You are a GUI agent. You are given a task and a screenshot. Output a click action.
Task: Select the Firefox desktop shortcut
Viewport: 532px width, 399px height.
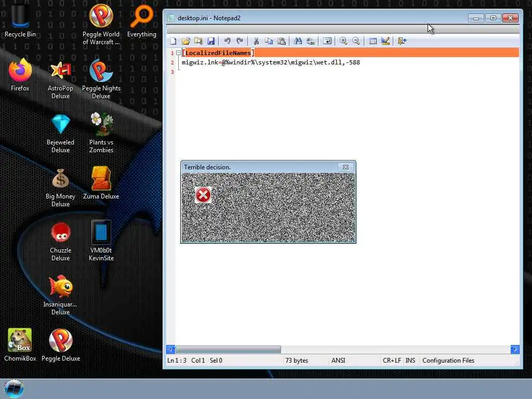coord(20,75)
